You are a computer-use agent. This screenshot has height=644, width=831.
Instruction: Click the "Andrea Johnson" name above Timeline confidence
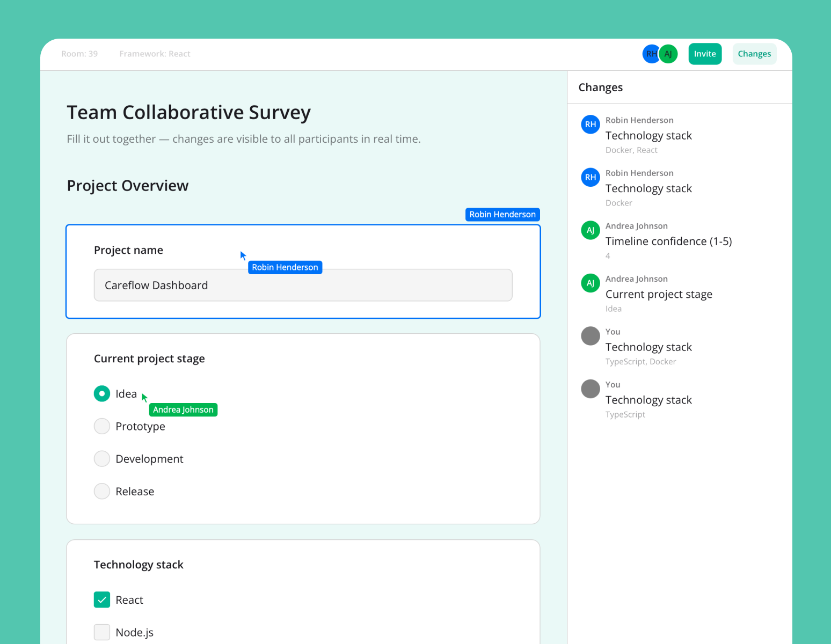[637, 226]
